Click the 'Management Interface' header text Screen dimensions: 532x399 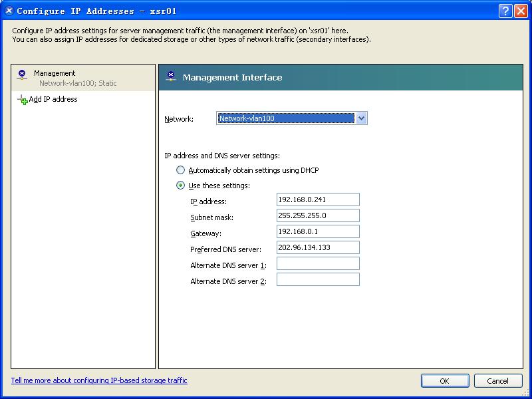coord(232,77)
